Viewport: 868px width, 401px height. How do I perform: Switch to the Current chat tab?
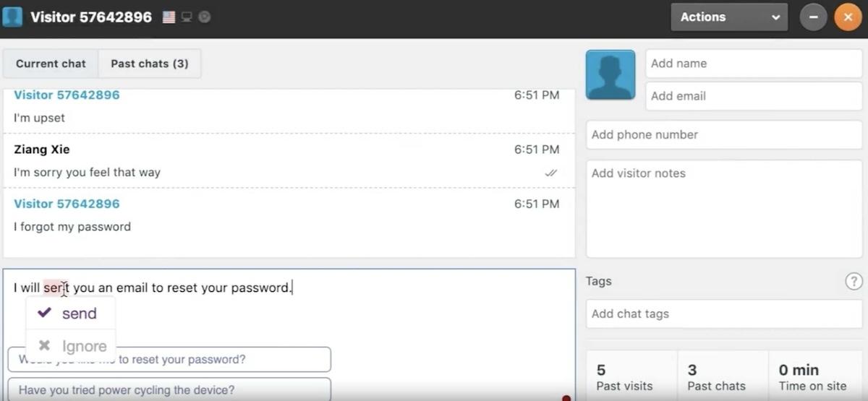coord(51,64)
